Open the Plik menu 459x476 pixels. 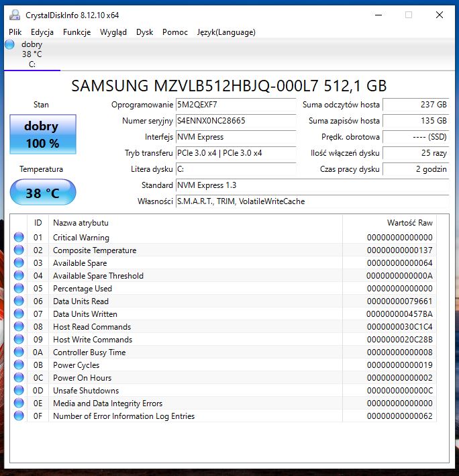click(15, 32)
